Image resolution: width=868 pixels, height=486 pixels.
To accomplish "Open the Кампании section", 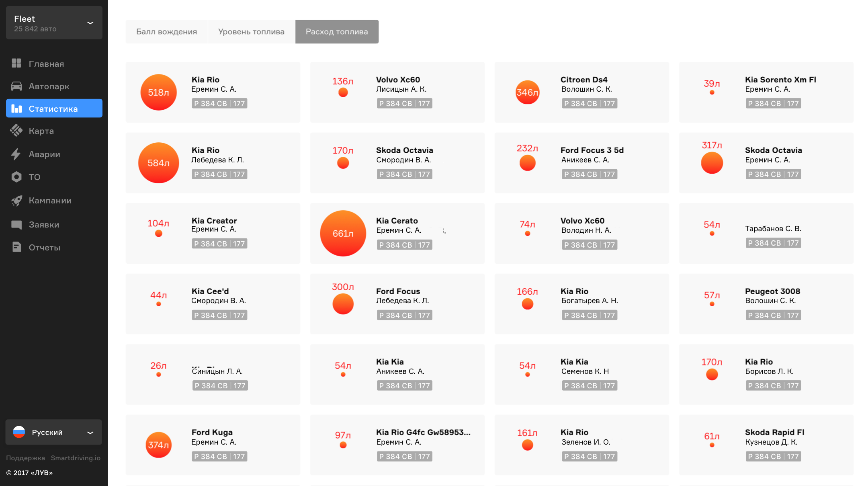I will coord(54,201).
